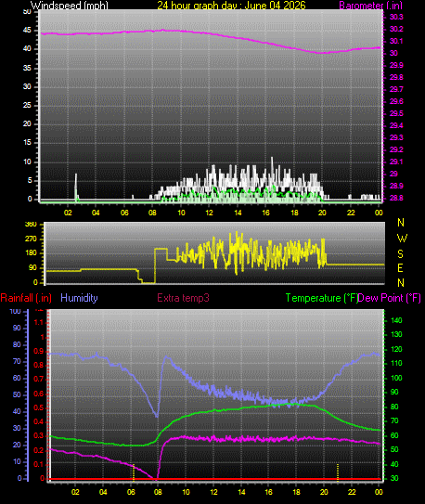425x504 pixels.
Task: Click the '1.1' rainfall axis value
Action: point(39,322)
